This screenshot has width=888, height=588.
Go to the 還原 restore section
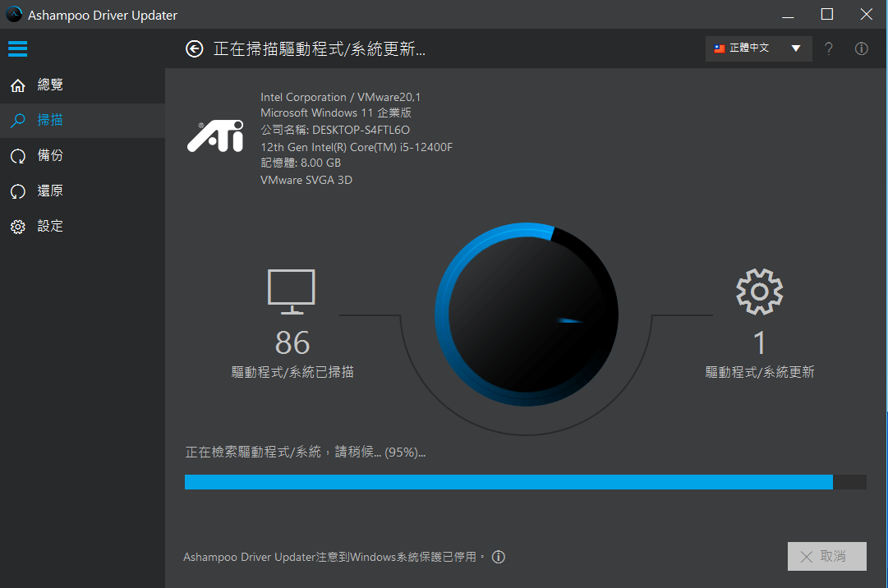pos(83,191)
